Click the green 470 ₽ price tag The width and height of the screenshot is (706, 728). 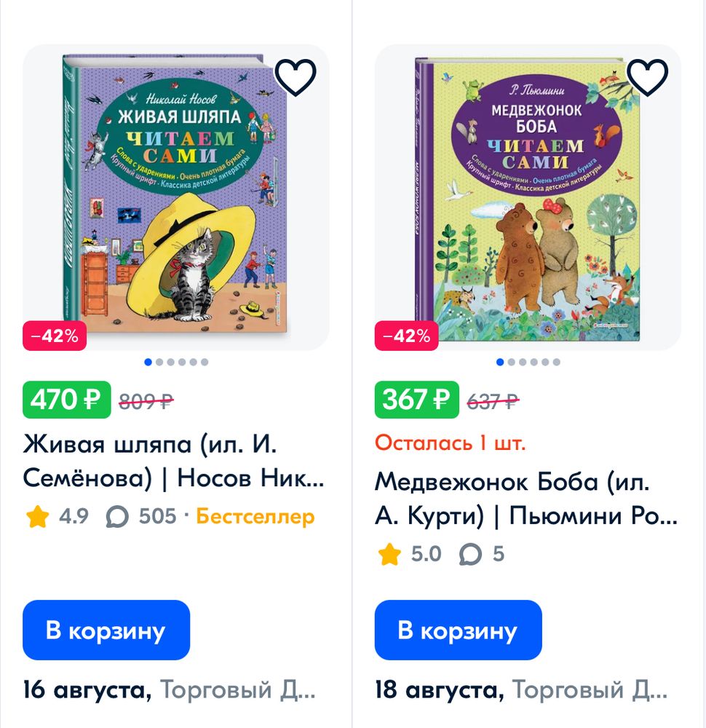coord(66,398)
